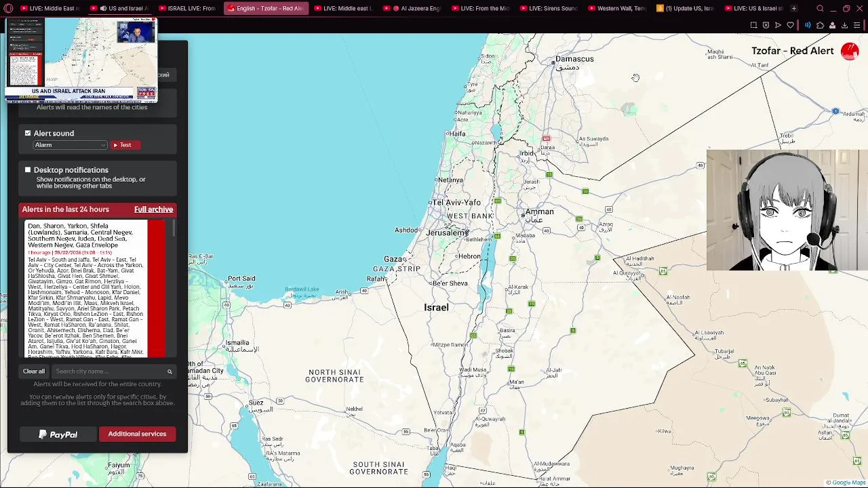Open the extensions cube icon
Image resolution: width=868 pixels, height=488 pixels.
coord(820,25)
